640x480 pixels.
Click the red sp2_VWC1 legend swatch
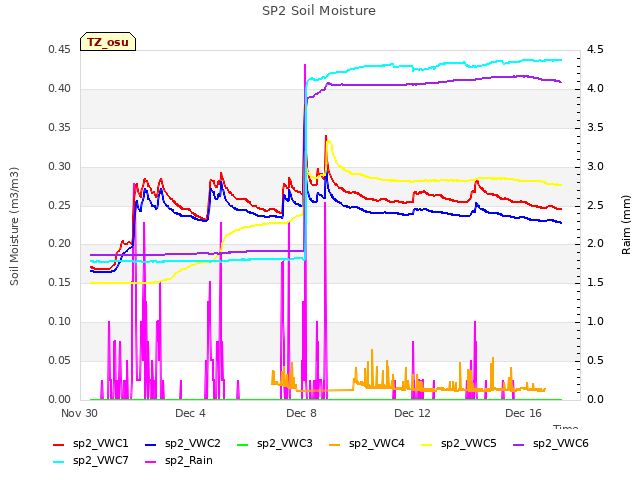[x=59, y=444]
